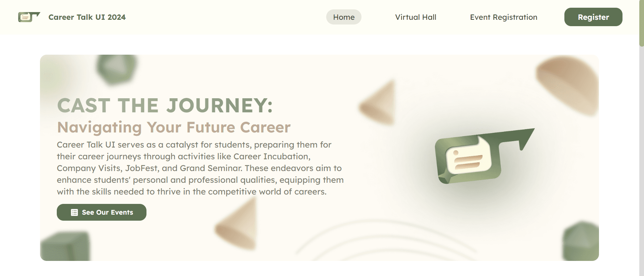
Task: Click the See Our Events button
Action: point(101,212)
